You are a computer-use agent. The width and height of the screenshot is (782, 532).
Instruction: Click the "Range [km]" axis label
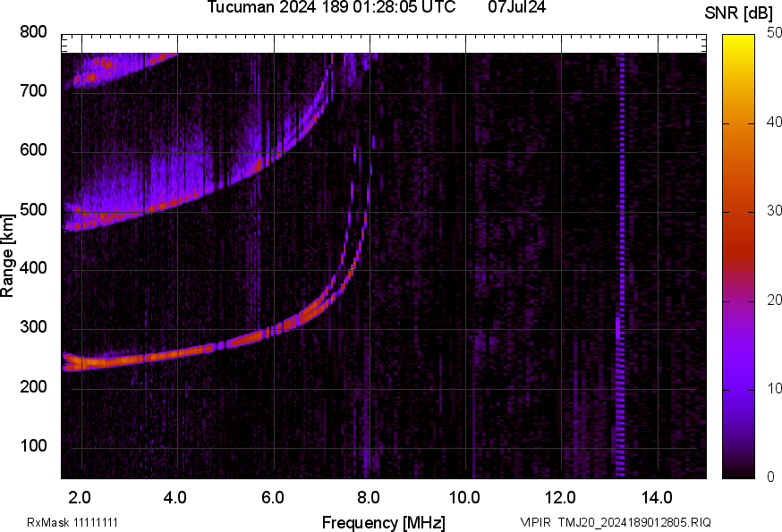tap(7, 256)
